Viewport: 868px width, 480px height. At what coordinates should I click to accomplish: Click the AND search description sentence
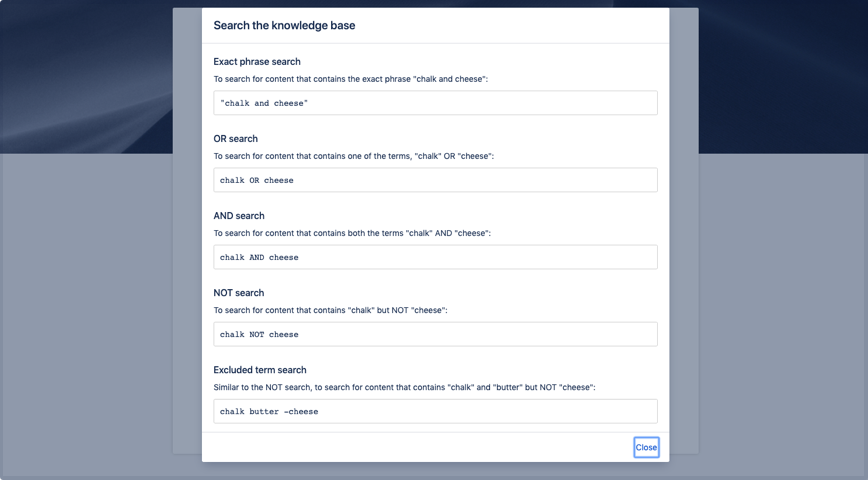click(352, 233)
